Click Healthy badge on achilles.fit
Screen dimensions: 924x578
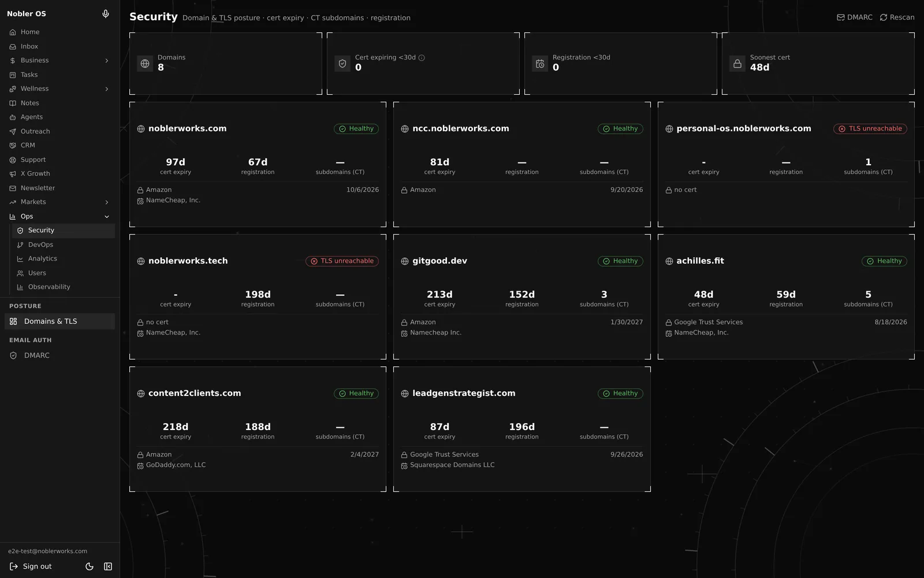click(884, 261)
